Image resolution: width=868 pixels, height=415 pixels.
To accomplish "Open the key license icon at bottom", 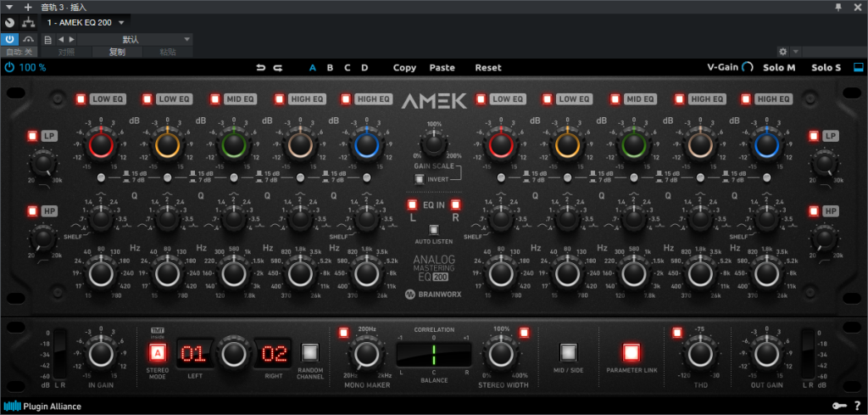I will pos(839,407).
